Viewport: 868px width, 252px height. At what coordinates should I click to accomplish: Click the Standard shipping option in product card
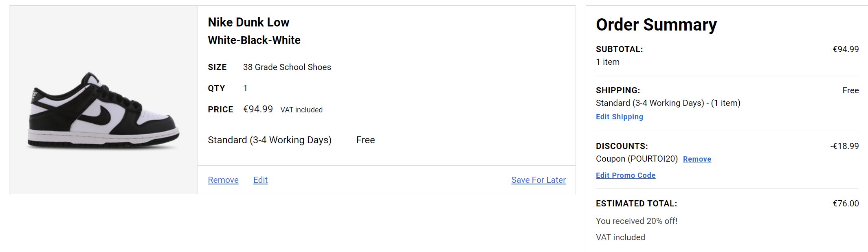270,140
